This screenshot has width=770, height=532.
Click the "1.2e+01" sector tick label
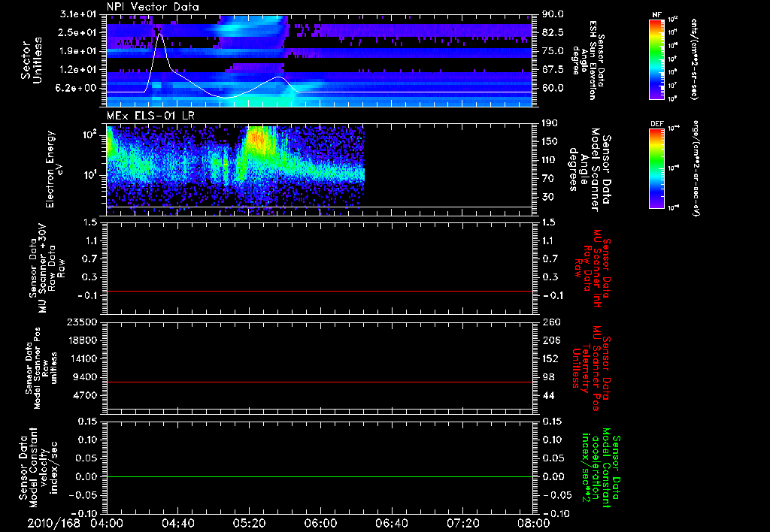point(78,70)
